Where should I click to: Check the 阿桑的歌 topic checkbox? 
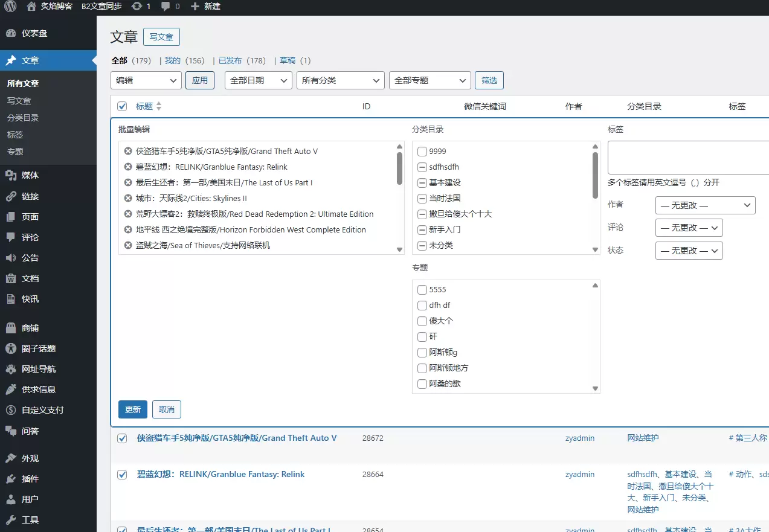pos(422,384)
